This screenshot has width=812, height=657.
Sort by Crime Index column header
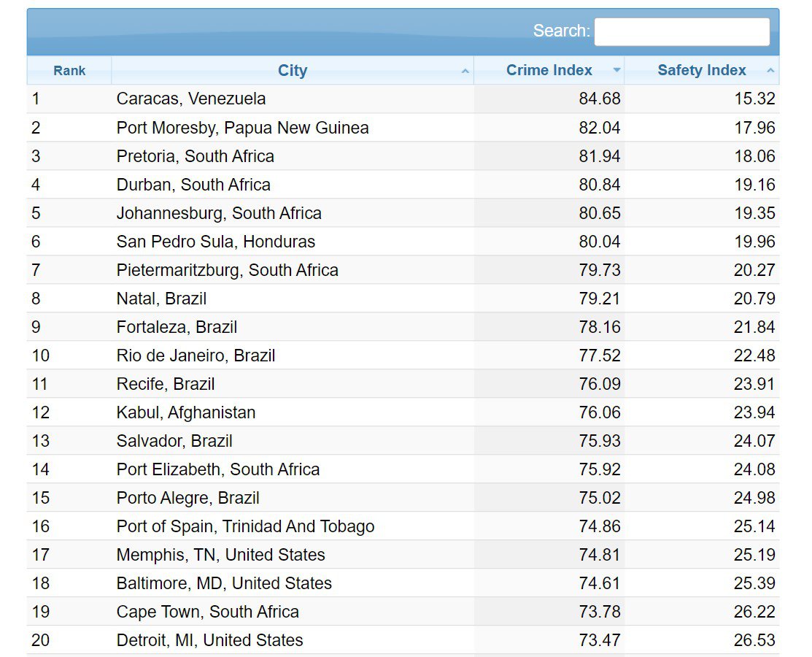pyautogui.click(x=549, y=71)
